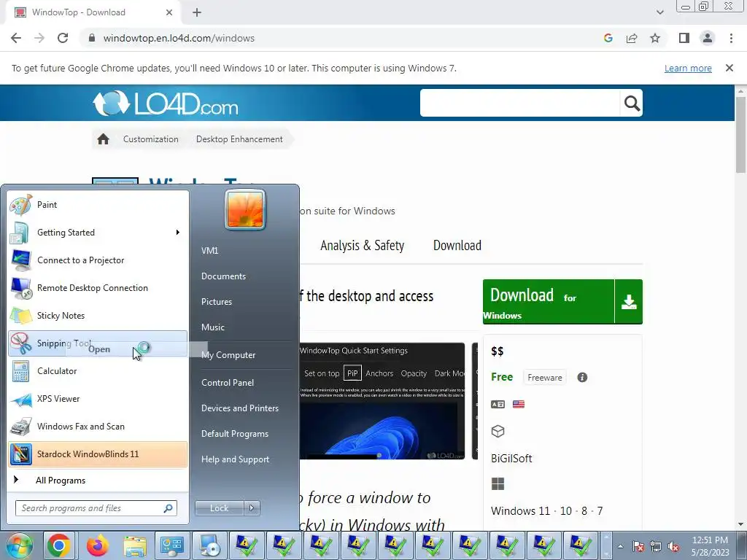The width and height of the screenshot is (747, 560).
Task: Click the Freeware label
Action: click(x=544, y=378)
